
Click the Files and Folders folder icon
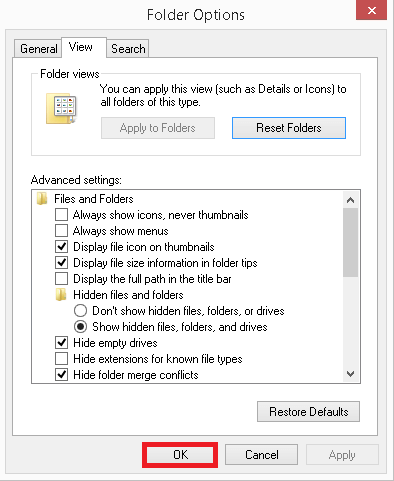click(x=42, y=199)
